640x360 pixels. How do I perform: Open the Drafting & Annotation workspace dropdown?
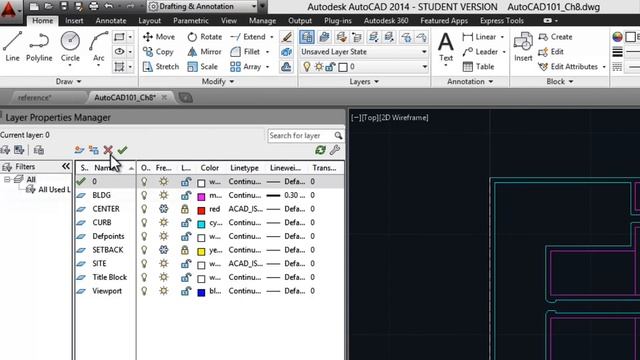pyautogui.click(x=253, y=7)
